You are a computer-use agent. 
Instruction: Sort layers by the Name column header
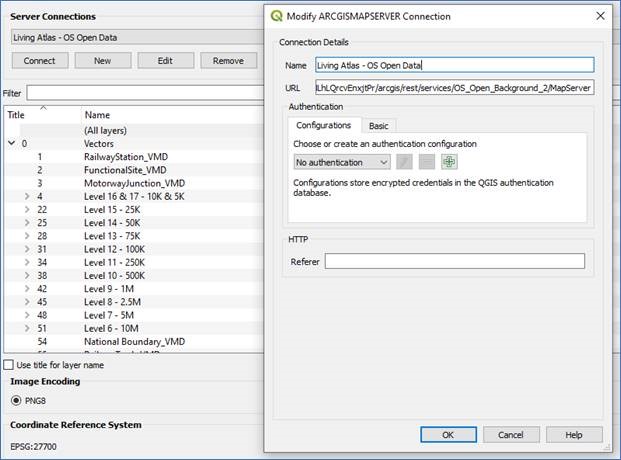[x=97, y=115]
